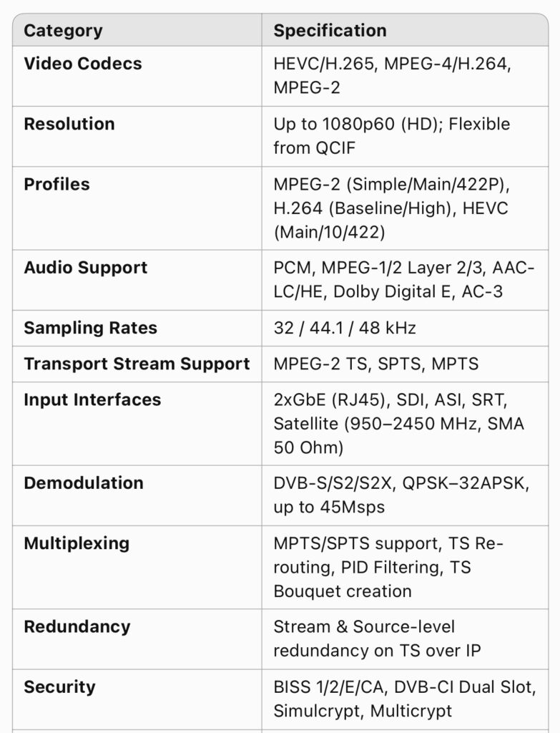Select the Up to 1080p60 specification cell
Viewport: 560px width, 733px height.
391,136
